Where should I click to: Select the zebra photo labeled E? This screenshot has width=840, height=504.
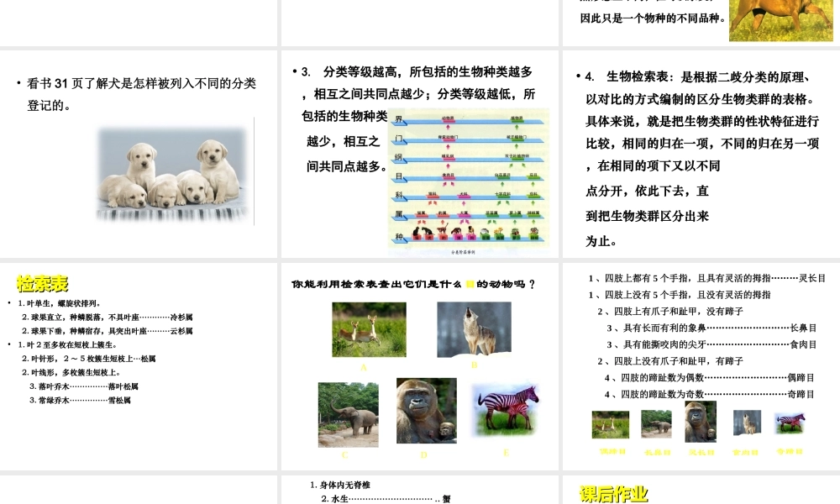click(x=507, y=409)
